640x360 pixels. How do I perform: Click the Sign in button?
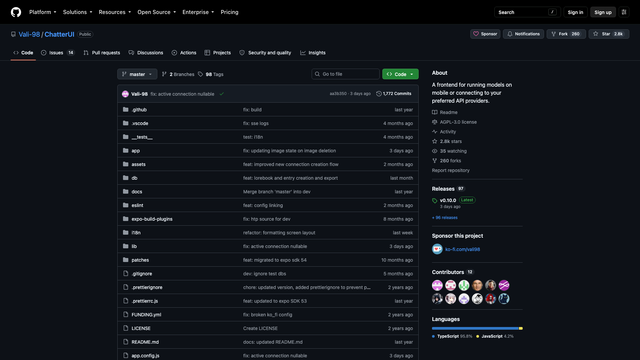click(575, 12)
